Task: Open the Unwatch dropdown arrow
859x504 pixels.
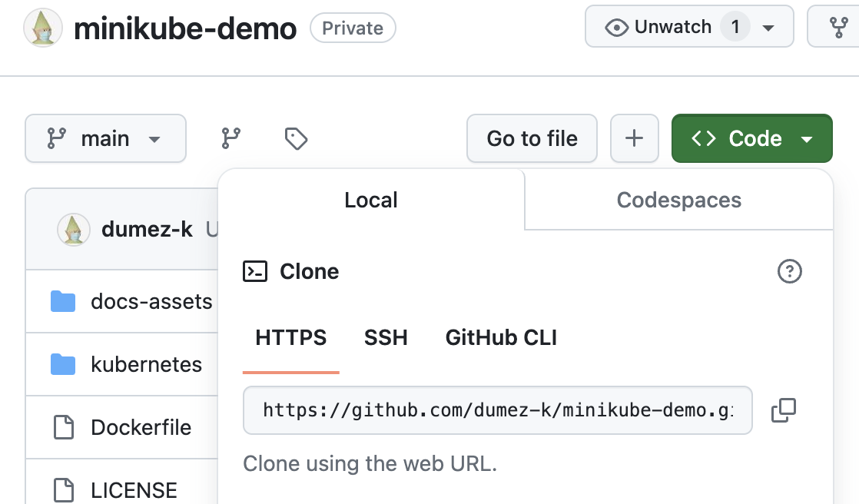Action: pos(767,26)
